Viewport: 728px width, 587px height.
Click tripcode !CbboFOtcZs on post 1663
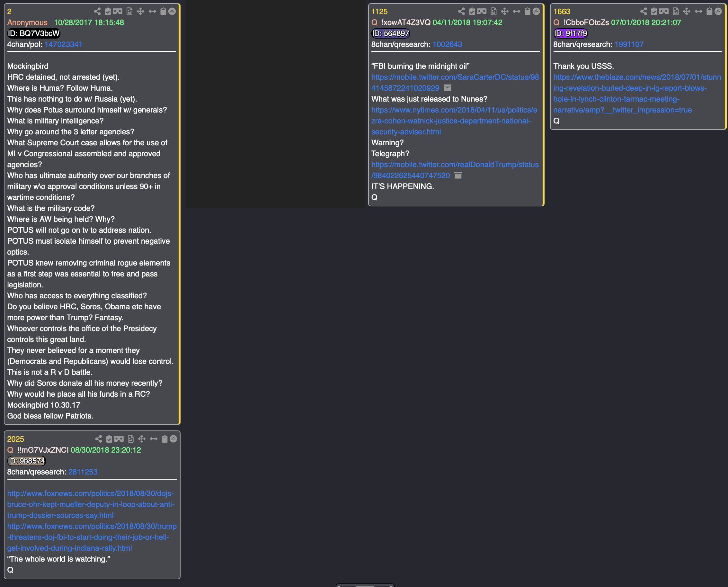(586, 22)
